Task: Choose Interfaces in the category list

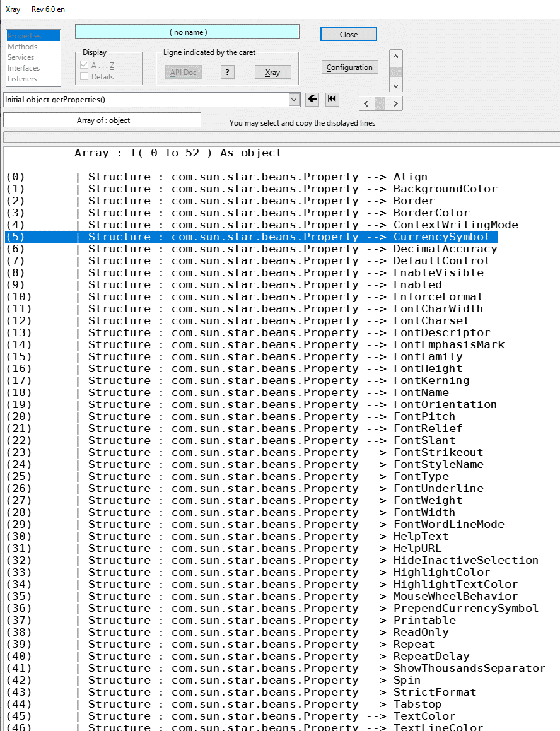Action: [x=24, y=68]
